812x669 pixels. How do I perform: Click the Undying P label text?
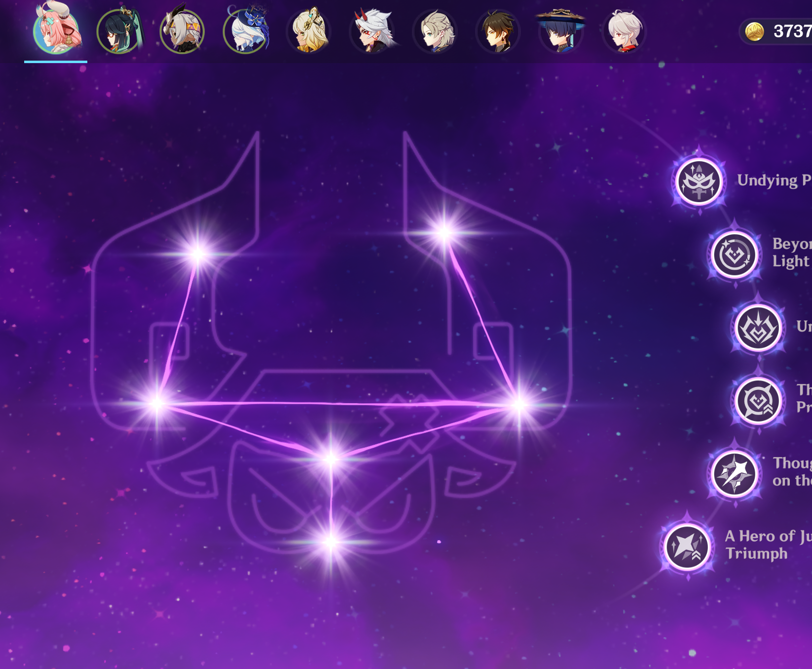[774, 180]
